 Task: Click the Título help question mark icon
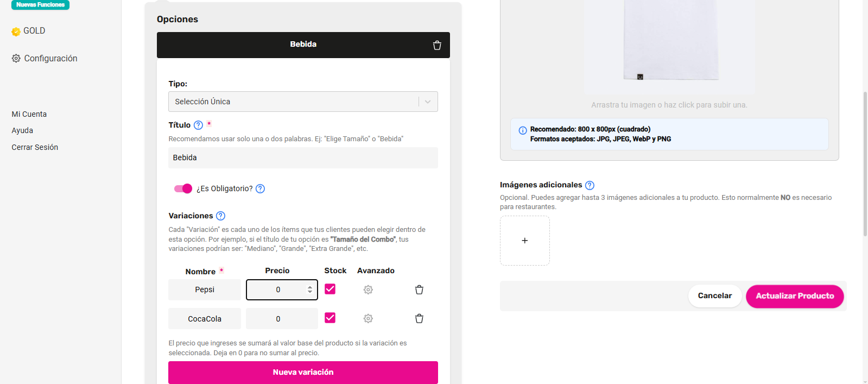tap(198, 125)
